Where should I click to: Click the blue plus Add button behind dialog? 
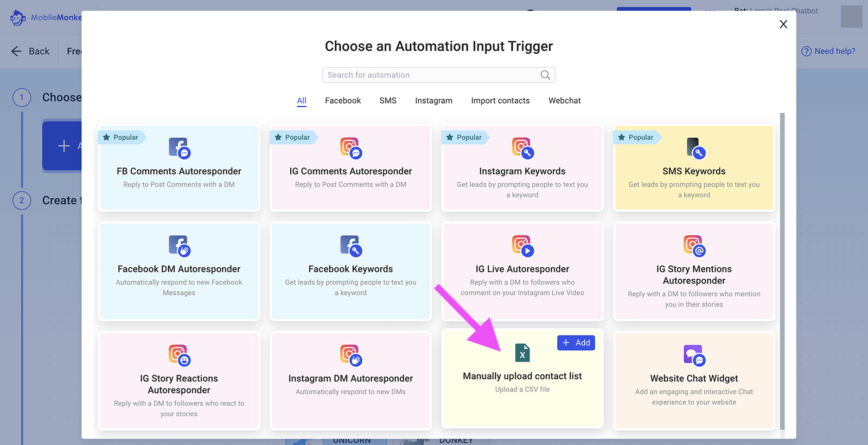pos(62,146)
